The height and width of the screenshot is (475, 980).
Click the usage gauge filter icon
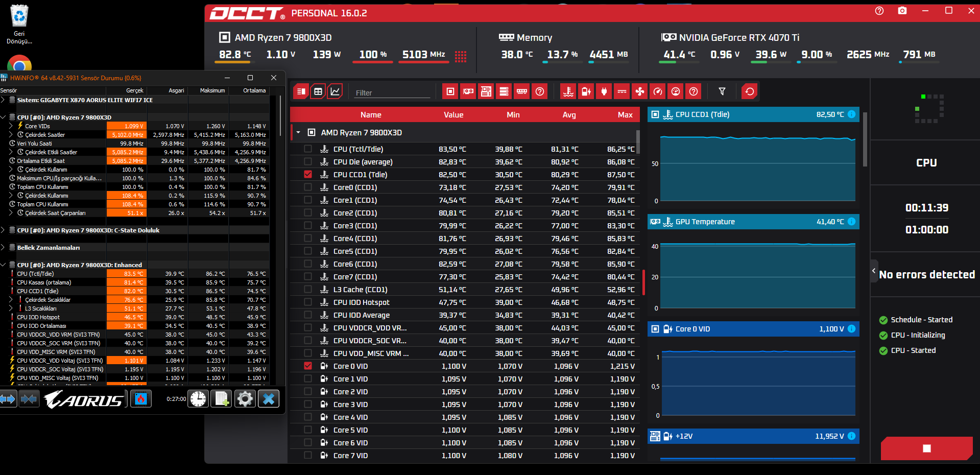coord(675,91)
